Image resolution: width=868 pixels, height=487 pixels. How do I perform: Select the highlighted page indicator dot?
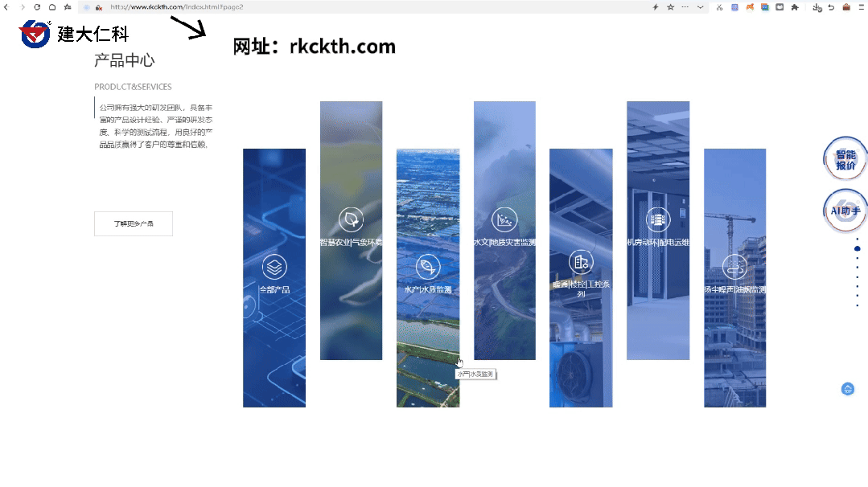857,249
